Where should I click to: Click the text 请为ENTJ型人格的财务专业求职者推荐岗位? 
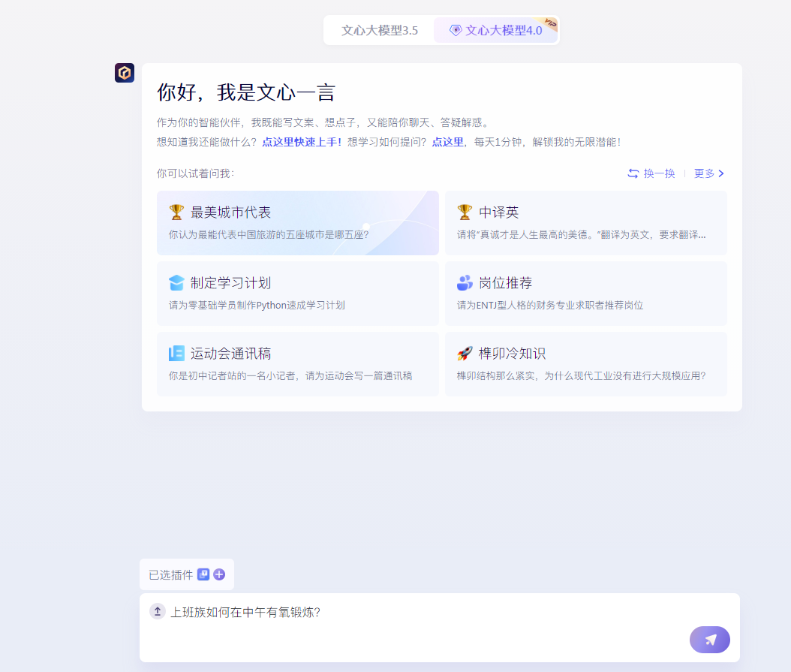pos(550,305)
